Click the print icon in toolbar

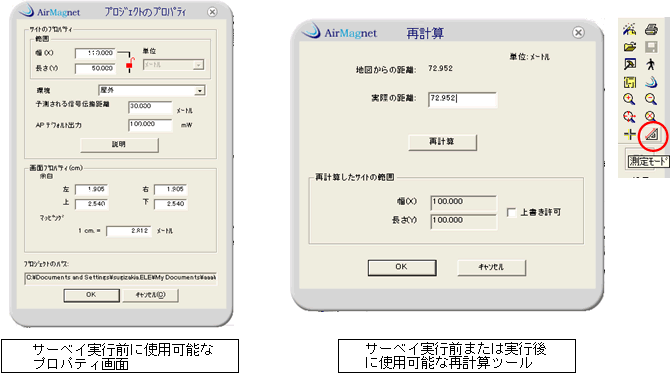651,29
